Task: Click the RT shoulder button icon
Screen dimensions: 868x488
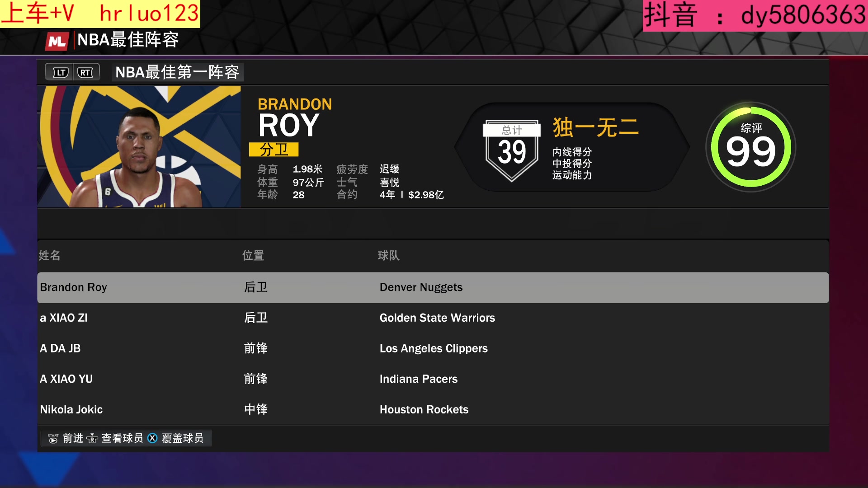Action: [x=85, y=72]
